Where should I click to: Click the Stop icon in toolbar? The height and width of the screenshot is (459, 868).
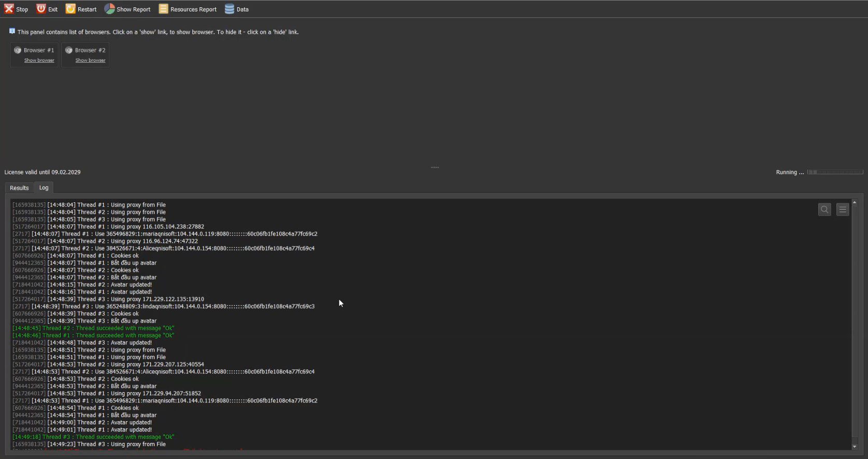(9, 9)
